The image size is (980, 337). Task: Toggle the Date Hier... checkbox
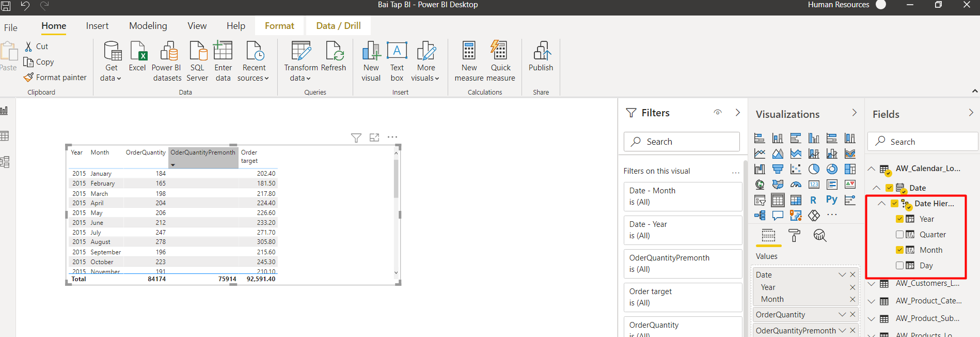(x=894, y=203)
